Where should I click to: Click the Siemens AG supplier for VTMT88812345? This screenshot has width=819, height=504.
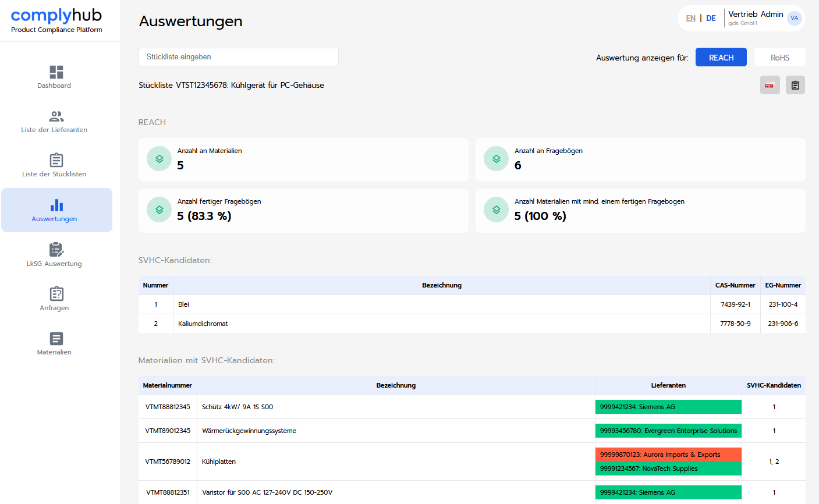tap(668, 407)
